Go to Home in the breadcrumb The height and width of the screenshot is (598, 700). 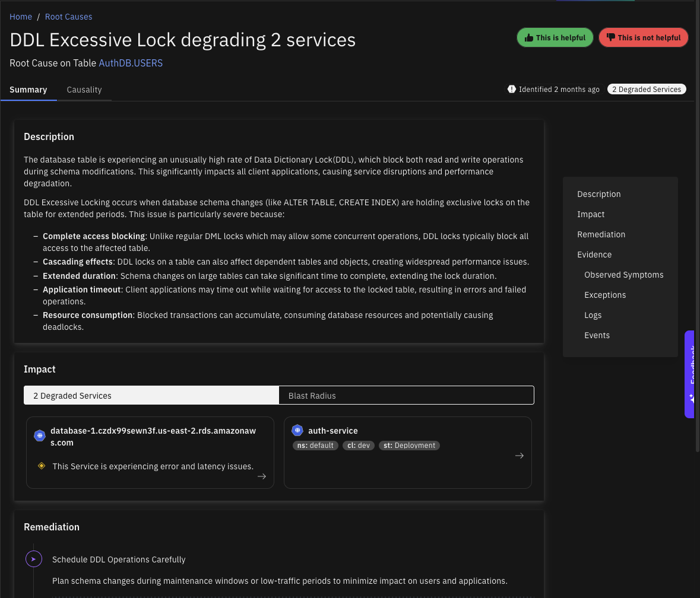pos(21,17)
